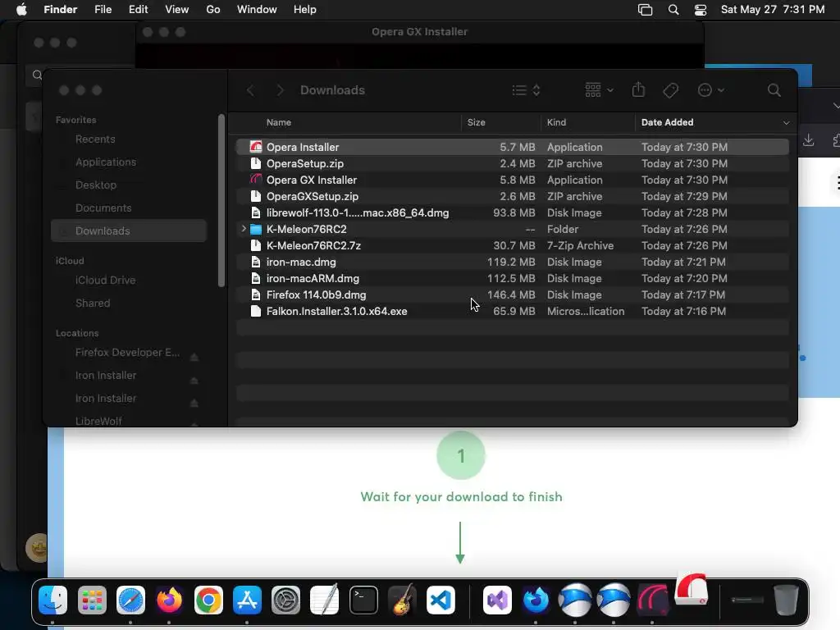The image size is (840, 630).
Task: Open Terminal from the Dock
Action: coord(363,600)
